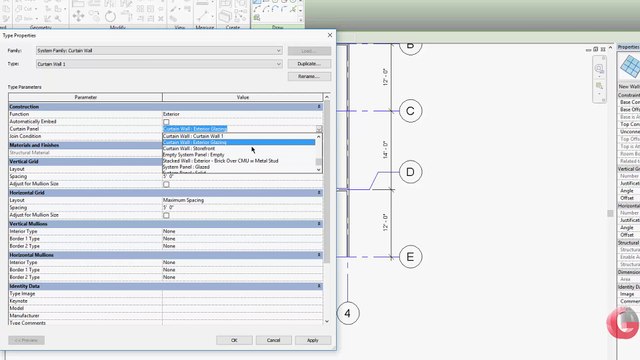This screenshot has width=640, height=360.
Task: Collapse the Construction section
Action: tap(319, 107)
